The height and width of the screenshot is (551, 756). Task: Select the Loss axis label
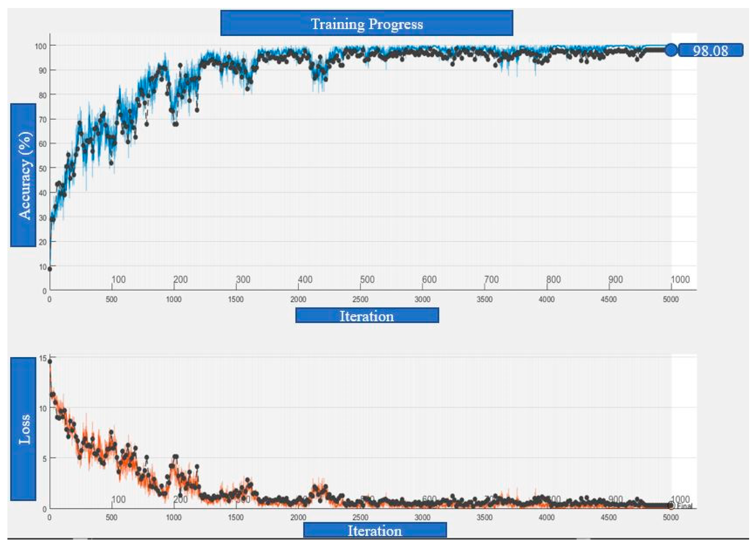[x=23, y=429]
